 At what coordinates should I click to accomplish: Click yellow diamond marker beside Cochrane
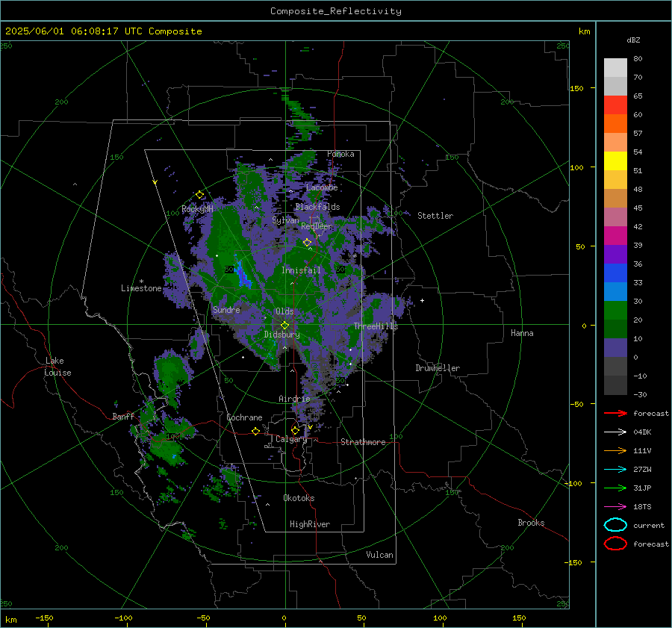(x=255, y=431)
